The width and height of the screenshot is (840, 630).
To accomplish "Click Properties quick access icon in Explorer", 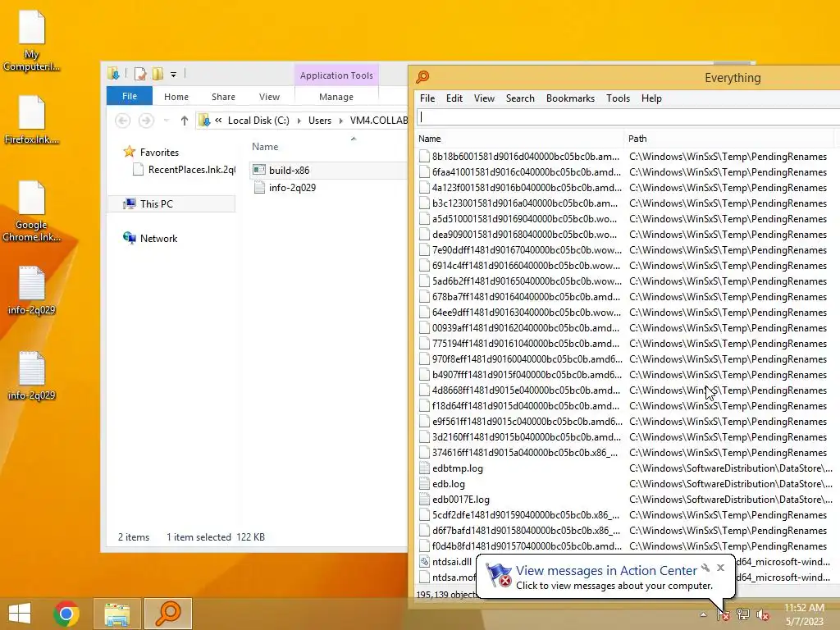I will pos(140,74).
